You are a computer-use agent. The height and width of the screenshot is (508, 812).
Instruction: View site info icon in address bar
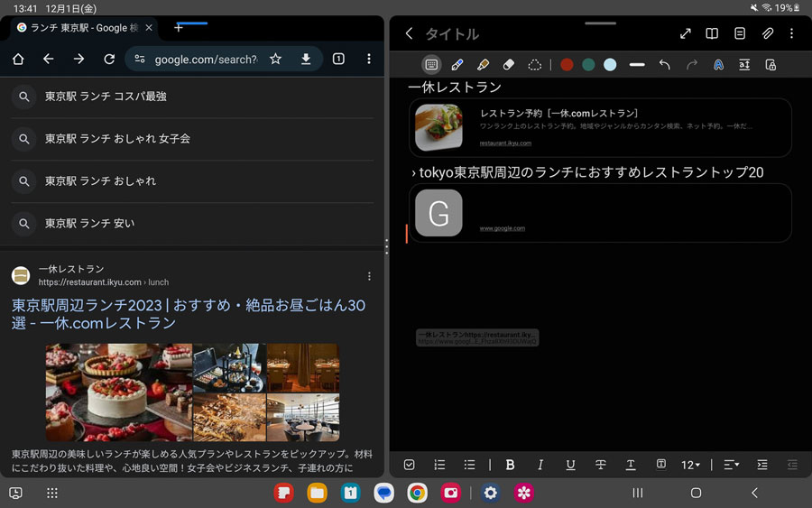[139, 59]
